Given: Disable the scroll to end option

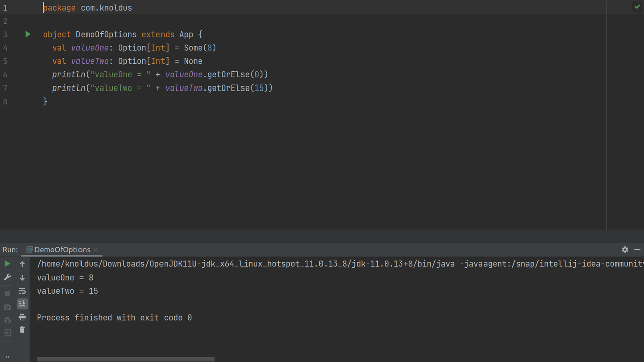Looking at the screenshot, I should [22, 303].
